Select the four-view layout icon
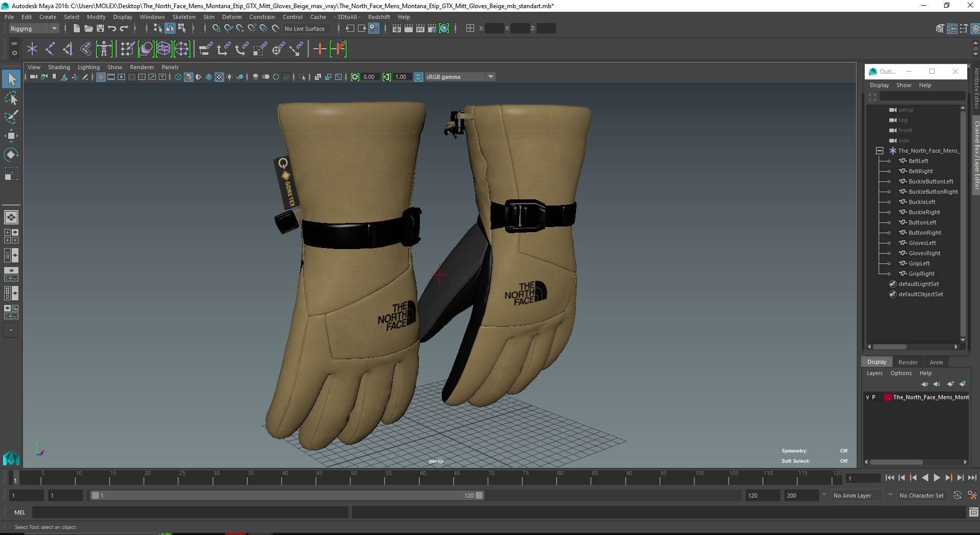The width and height of the screenshot is (980, 535). pyautogui.click(x=11, y=236)
